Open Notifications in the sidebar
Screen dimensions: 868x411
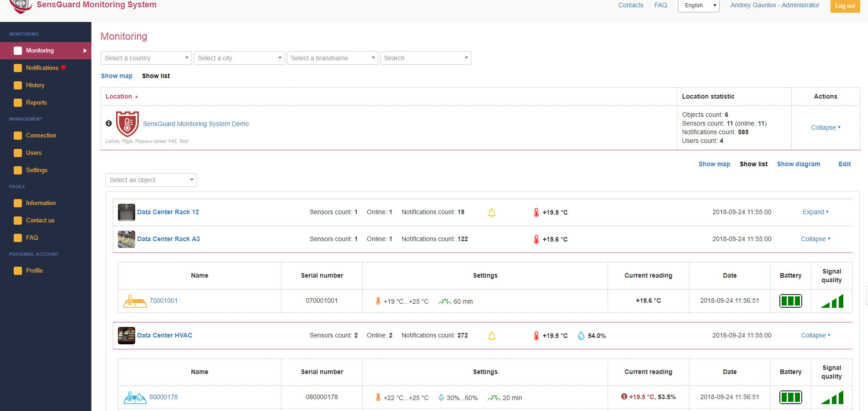click(42, 68)
